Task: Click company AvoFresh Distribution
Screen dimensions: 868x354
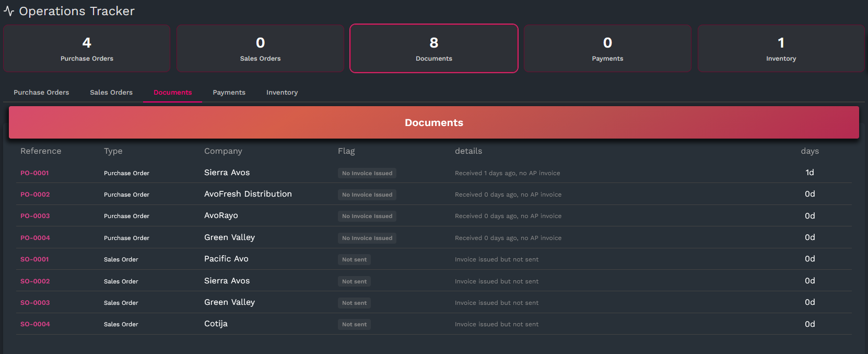Action: pos(248,194)
